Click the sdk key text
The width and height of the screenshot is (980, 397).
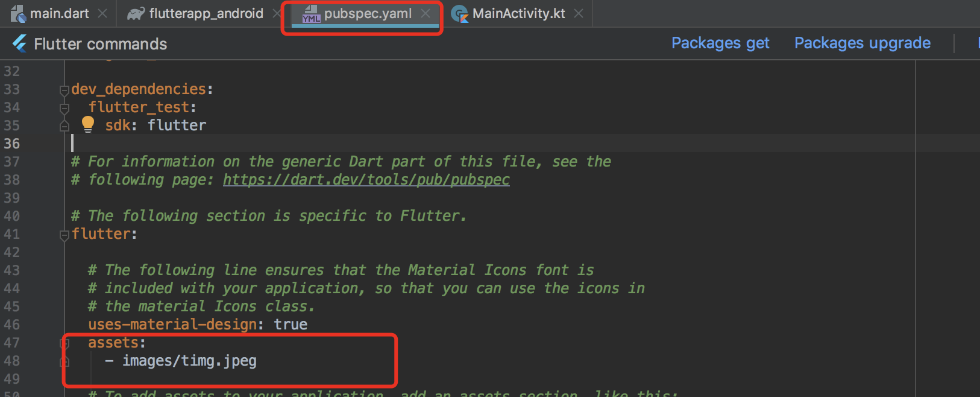118,125
